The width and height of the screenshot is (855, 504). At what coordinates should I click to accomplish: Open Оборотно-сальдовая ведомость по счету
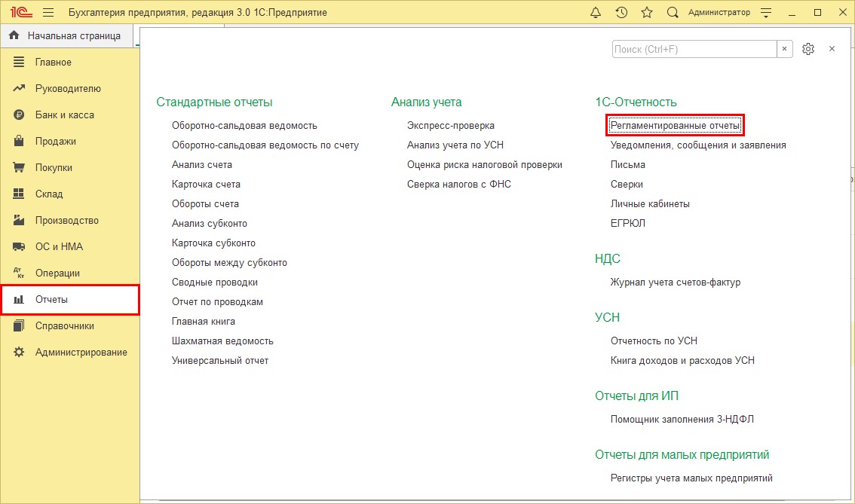tap(265, 145)
